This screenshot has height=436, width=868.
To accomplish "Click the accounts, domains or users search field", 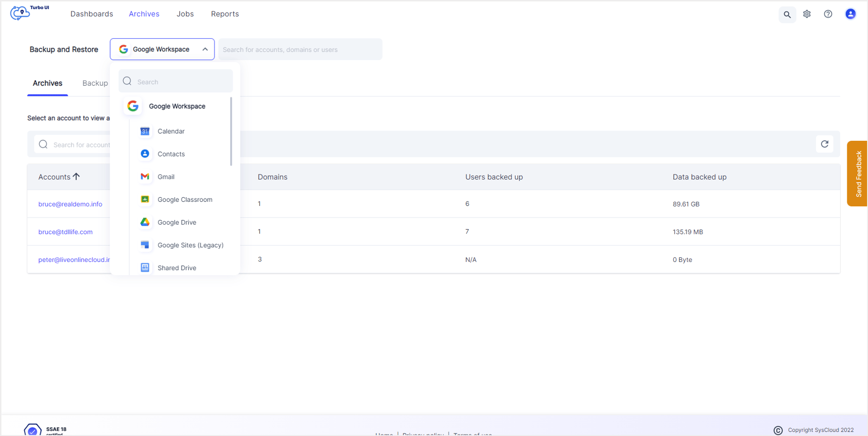I will point(300,49).
